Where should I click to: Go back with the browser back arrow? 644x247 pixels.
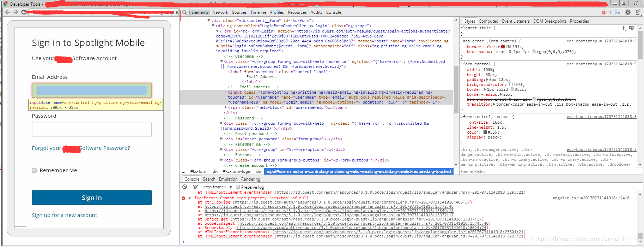tap(7, 12)
